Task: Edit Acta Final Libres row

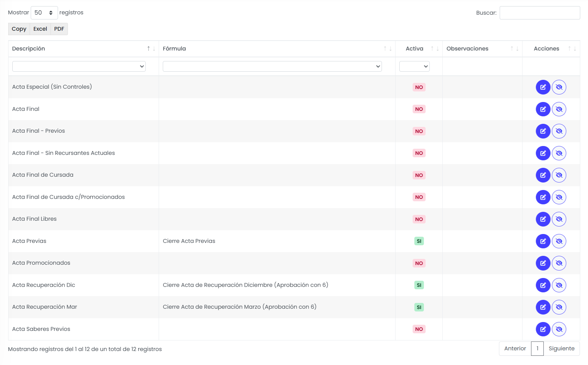Action: (x=543, y=219)
